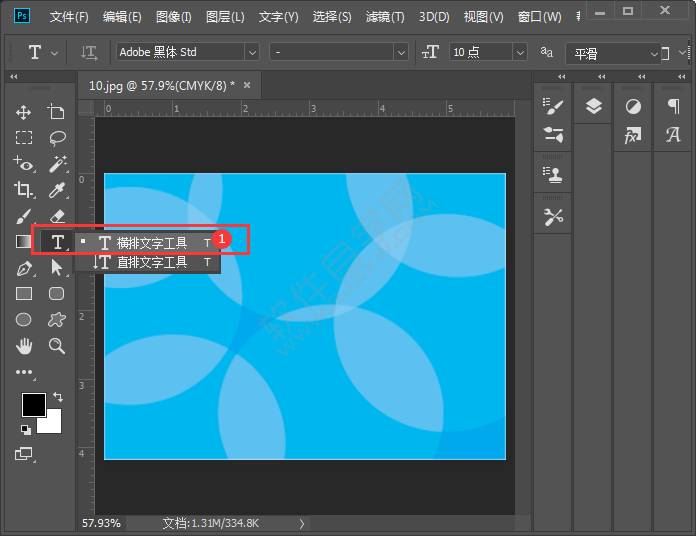Image resolution: width=696 pixels, height=536 pixels.
Task: Open the Clone Source panel icon
Action: (553, 175)
